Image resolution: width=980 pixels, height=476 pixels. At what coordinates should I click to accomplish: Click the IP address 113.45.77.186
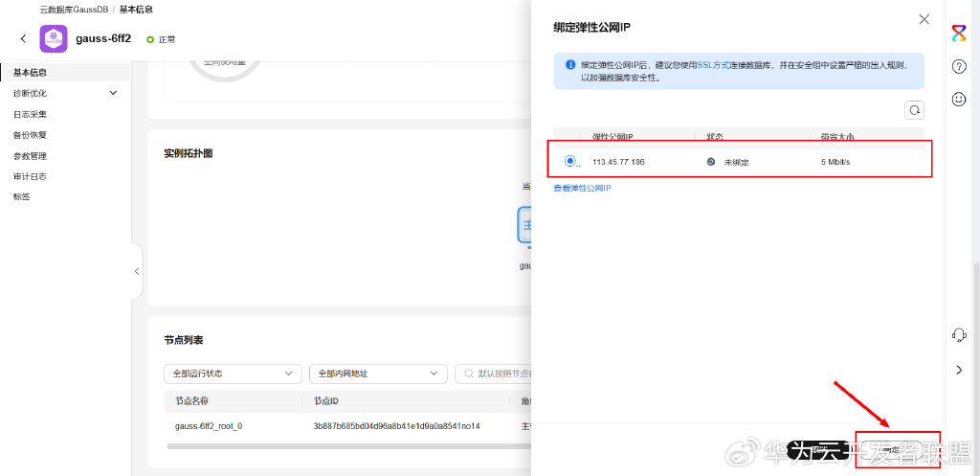(618, 162)
